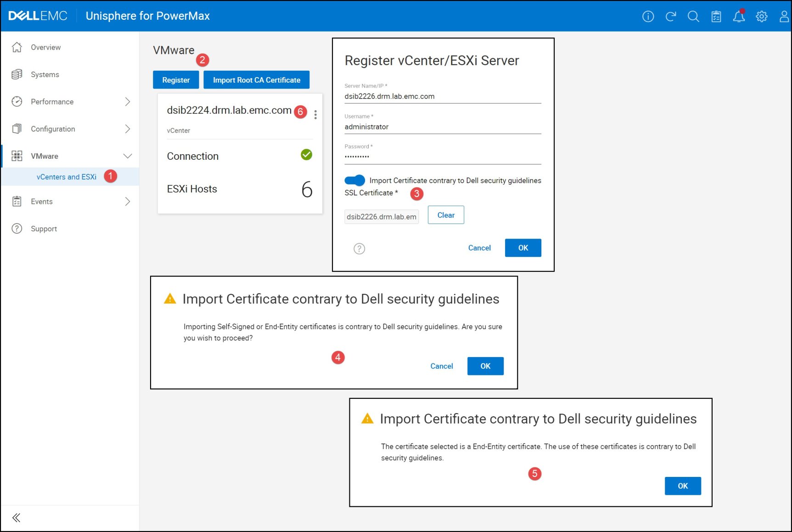792x532 pixels.
Task: Click warning triangle in End-Entity notice dialog
Action: 367,419
